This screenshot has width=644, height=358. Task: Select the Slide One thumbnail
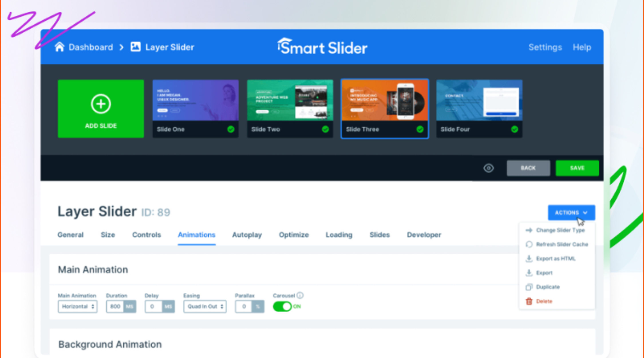(x=195, y=109)
